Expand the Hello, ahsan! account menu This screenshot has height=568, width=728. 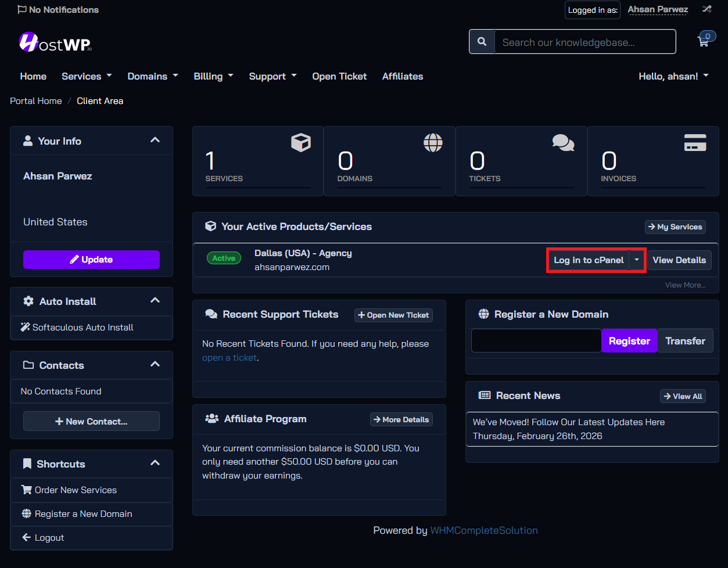coord(673,76)
